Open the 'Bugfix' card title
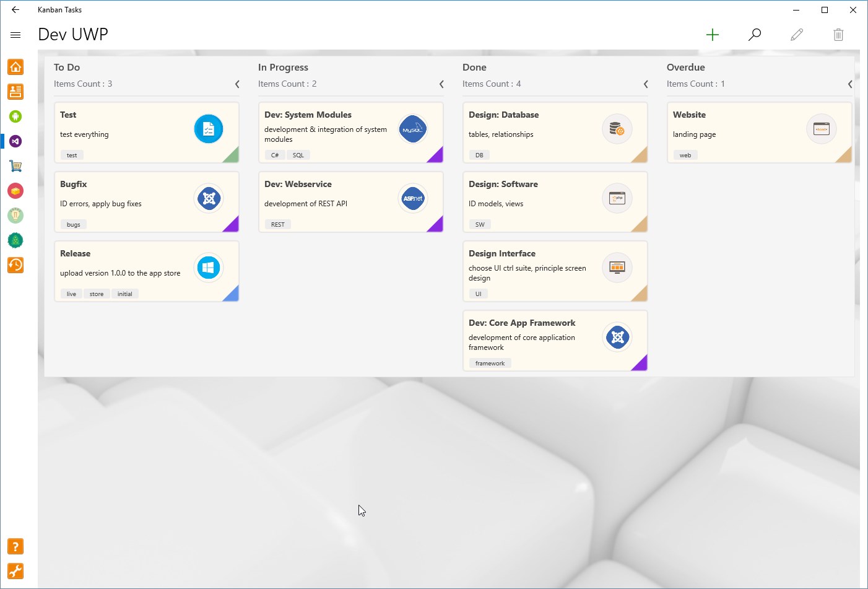This screenshot has width=868, height=589. [x=74, y=184]
